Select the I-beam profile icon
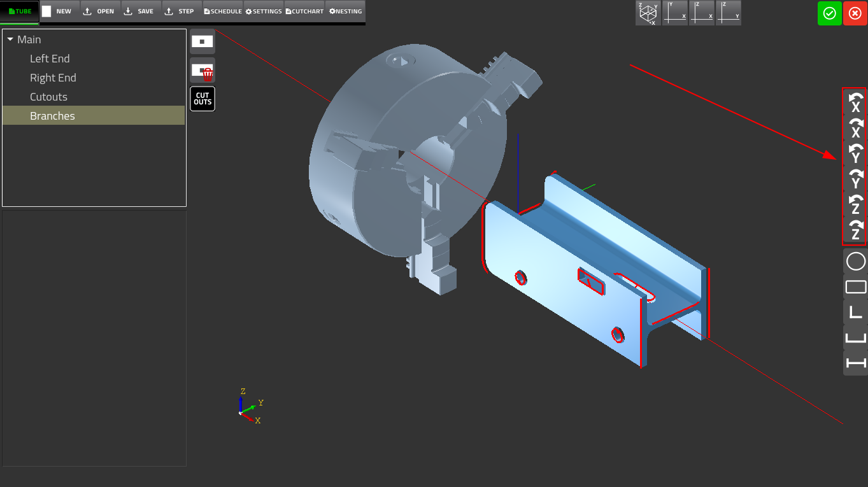868x487 pixels. click(x=855, y=363)
